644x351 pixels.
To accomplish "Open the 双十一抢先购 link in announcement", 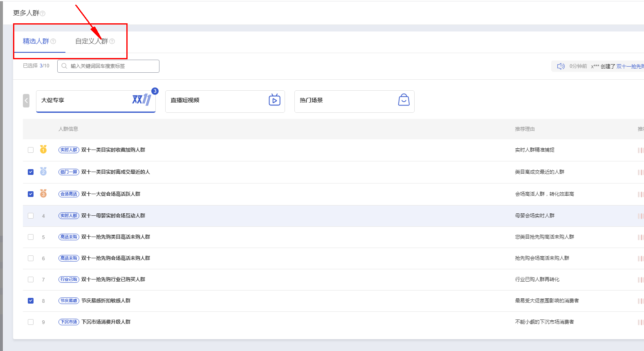I will click(x=630, y=66).
